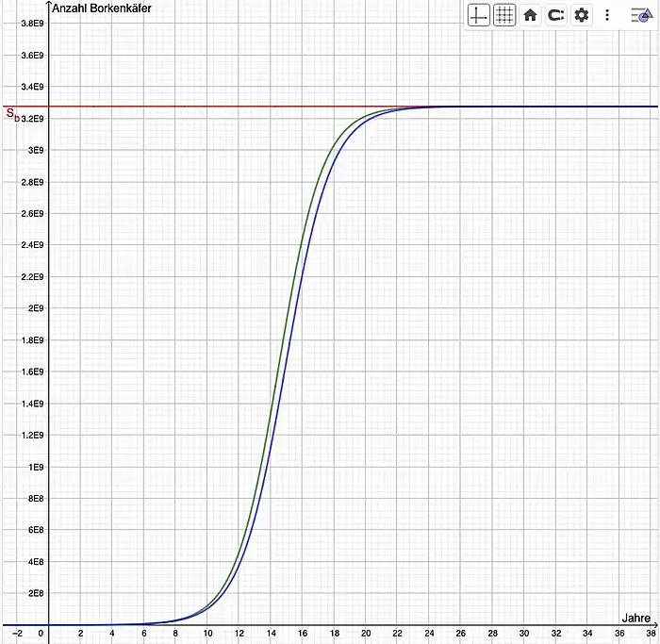
Task: Click the 1E9 y-axis tick label
Action: 37,467
